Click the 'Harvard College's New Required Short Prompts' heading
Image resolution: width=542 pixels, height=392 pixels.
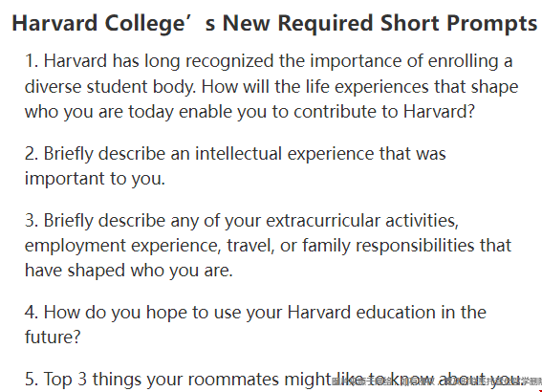[x=274, y=24]
